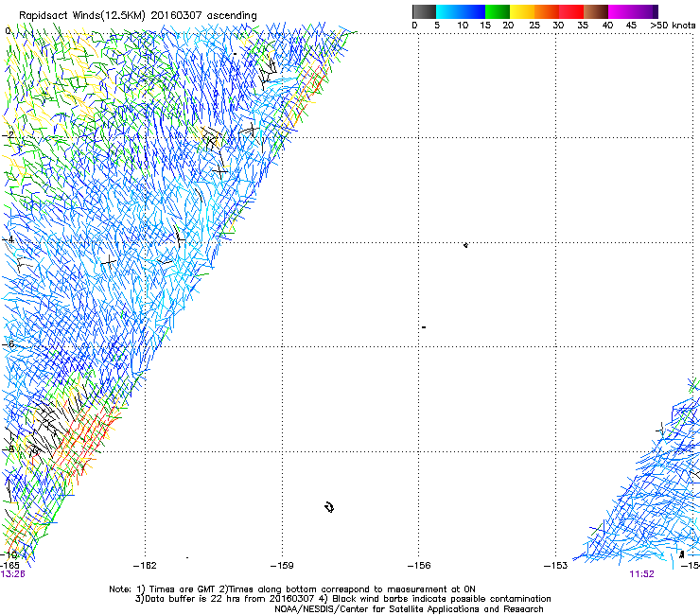Click the tiny island marker near -4 latitude
The image size is (700, 615).
pyautogui.click(x=465, y=245)
